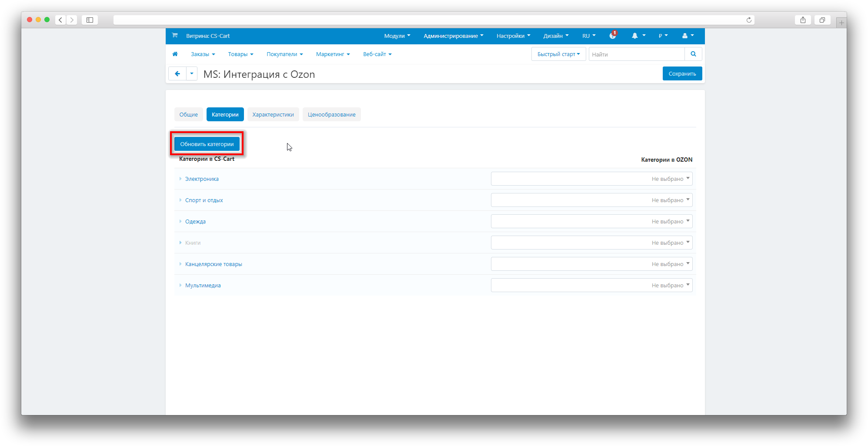
Task: Click the browser address bar
Action: point(434,20)
